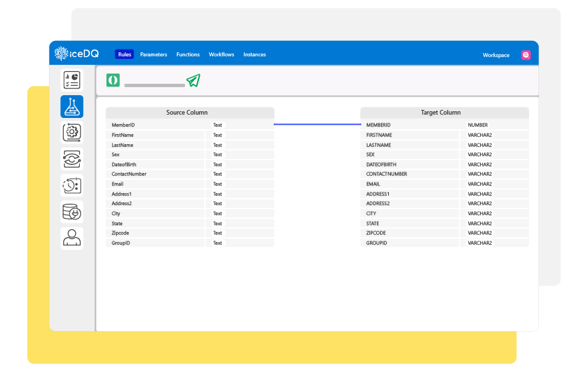Click the Target Column header

click(x=445, y=113)
